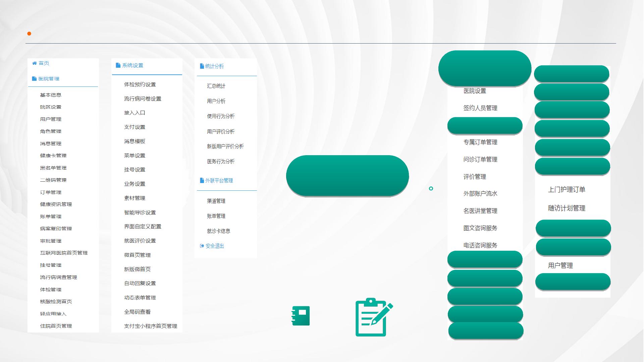644x362 pixels.
Task: Click the file icon beside 统计分析
Action: click(x=202, y=66)
